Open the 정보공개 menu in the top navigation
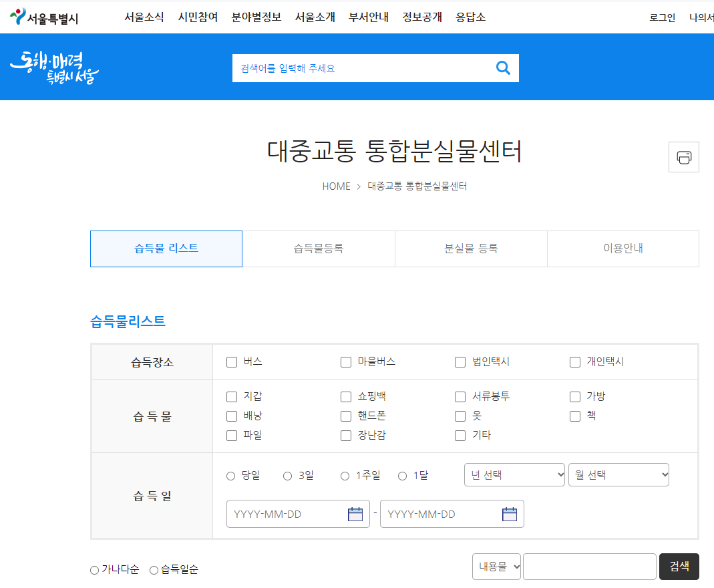This screenshot has height=588, width=714. coord(422,17)
